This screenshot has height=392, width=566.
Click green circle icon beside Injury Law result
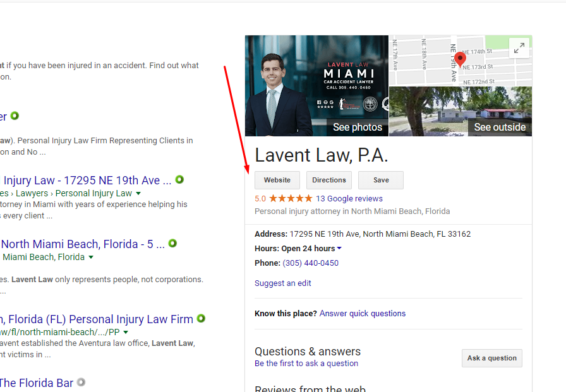click(179, 179)
